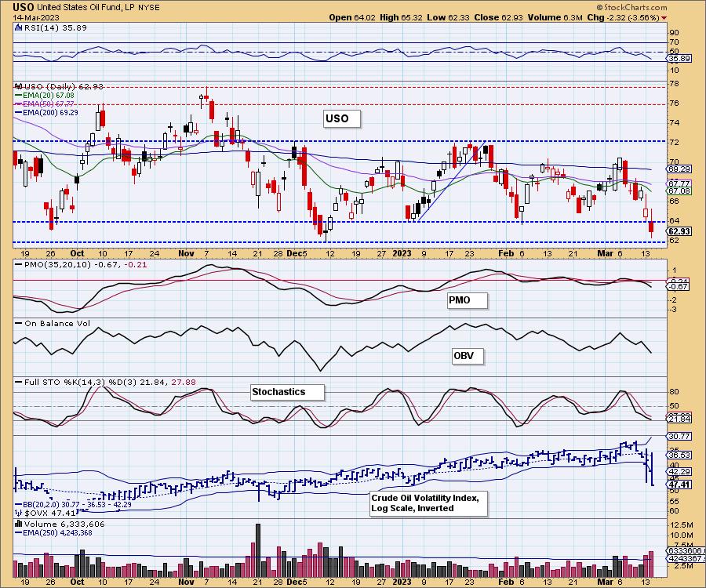Click the -0.67 PMO value tag
The width and height of the screenshot is (706, 588).
click(679, 287)
